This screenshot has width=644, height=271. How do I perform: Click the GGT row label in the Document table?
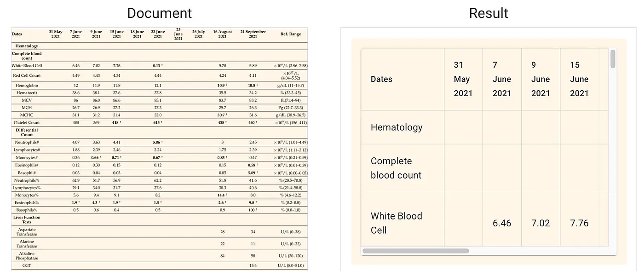pos(27,265)
